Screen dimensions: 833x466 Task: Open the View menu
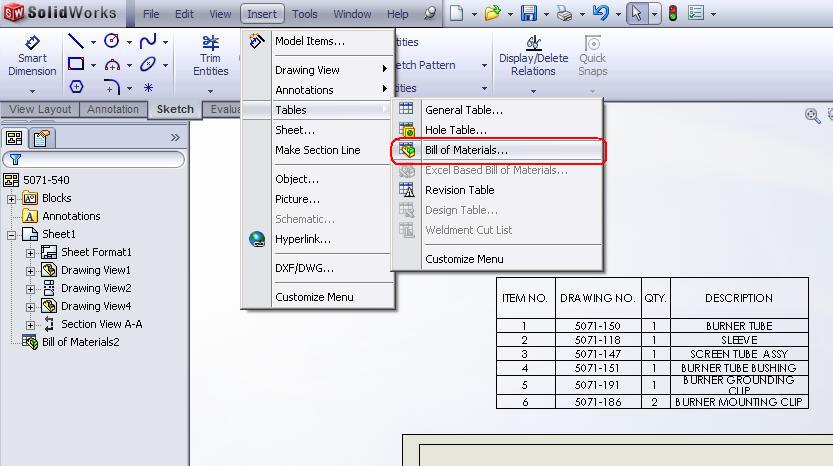point(220,14)
